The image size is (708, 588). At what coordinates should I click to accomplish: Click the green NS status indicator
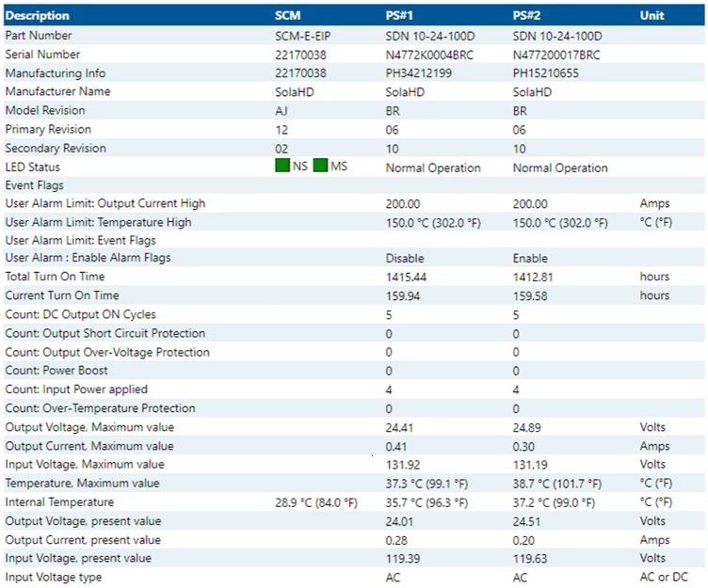click(x=282, y=166)
